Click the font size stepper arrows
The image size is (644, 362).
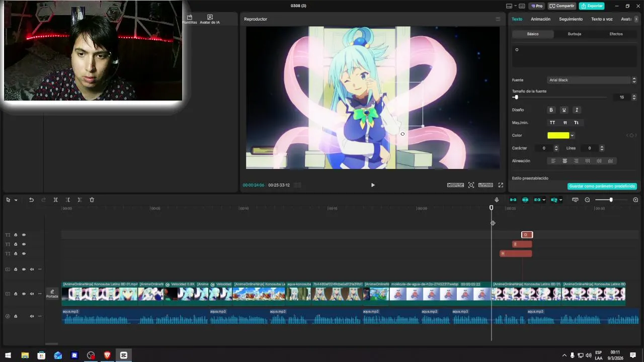634,97
